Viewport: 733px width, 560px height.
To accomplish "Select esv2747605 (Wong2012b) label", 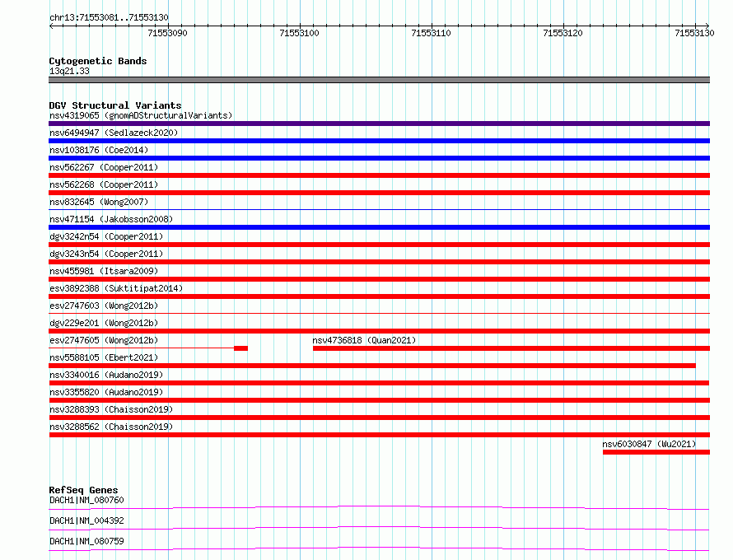I will point(104,340).
